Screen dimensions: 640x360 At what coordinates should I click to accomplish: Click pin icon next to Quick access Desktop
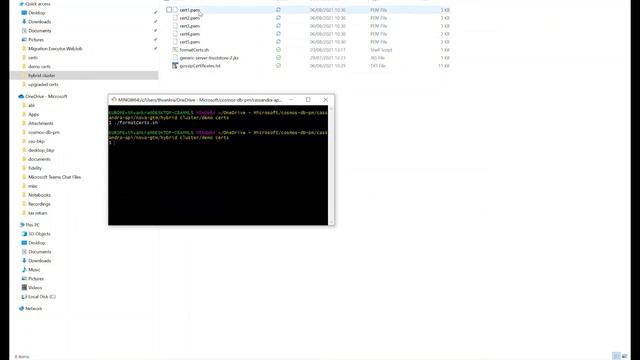(156, 13)
